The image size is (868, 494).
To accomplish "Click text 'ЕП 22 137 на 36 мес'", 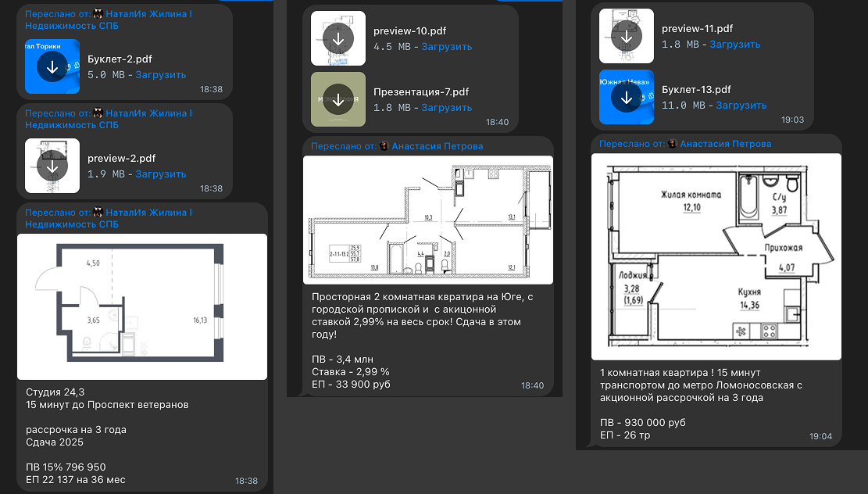I will pyautogui.click(x=76, y=480).
